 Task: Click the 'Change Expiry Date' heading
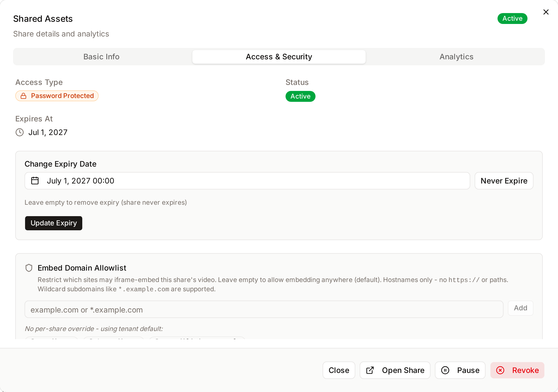pos(60,164)
